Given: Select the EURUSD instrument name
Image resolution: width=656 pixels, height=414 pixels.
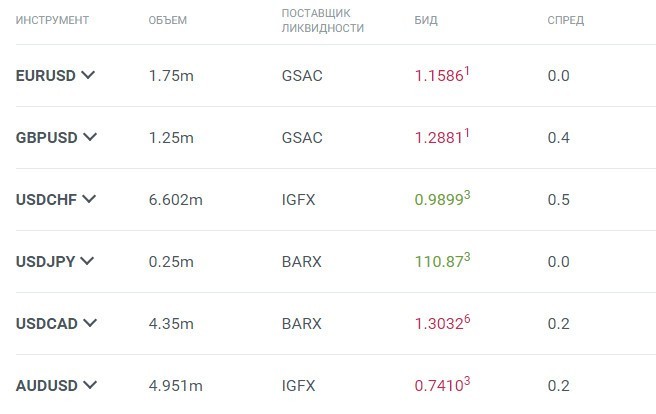Looking at the screenshot, I should tap(46, 75).
